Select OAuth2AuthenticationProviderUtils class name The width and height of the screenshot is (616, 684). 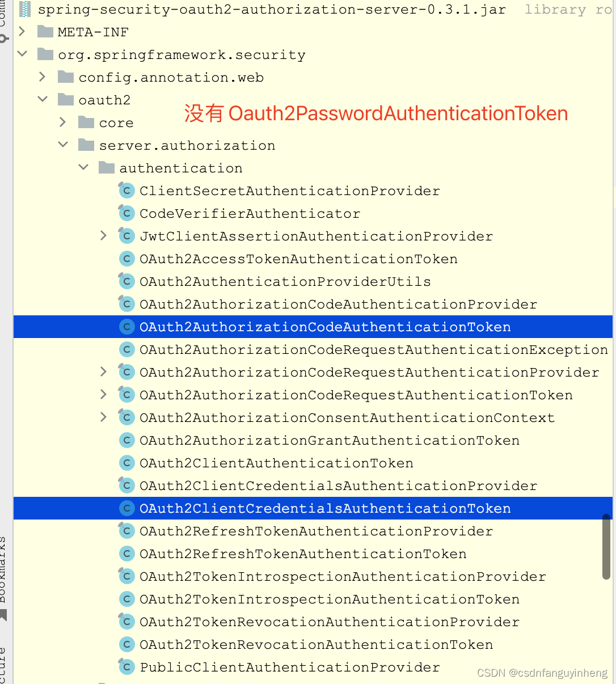pos(285,282)
